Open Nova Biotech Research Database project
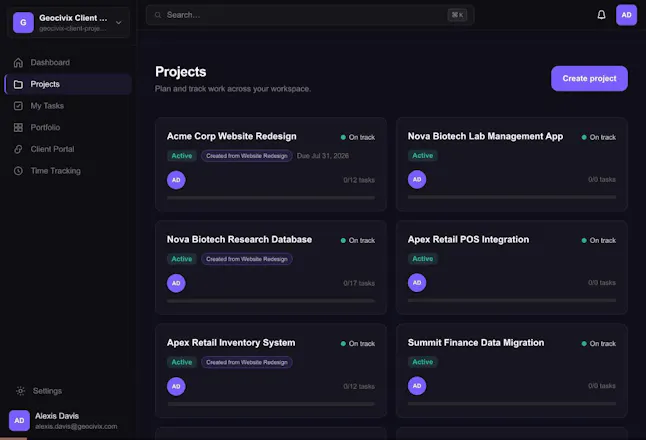The width and height of the screenshot is (646, 440). [239, 240]
